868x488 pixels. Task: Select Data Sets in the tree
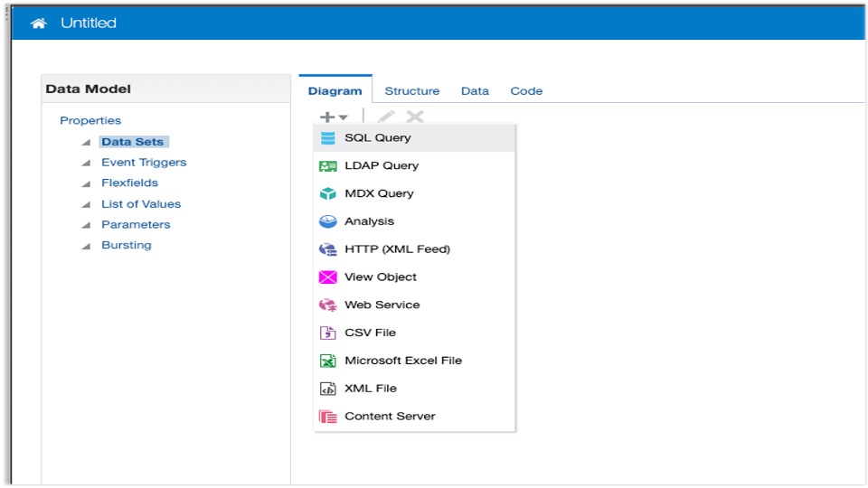coord(133,142)
